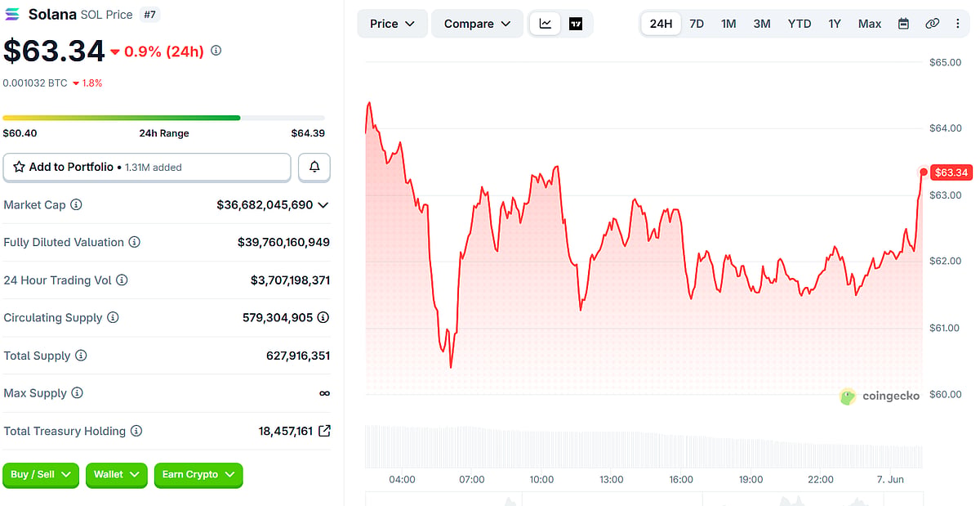980x506 pixels.
Task: Click the volume bars below the chart
Action: click(644, 446)
